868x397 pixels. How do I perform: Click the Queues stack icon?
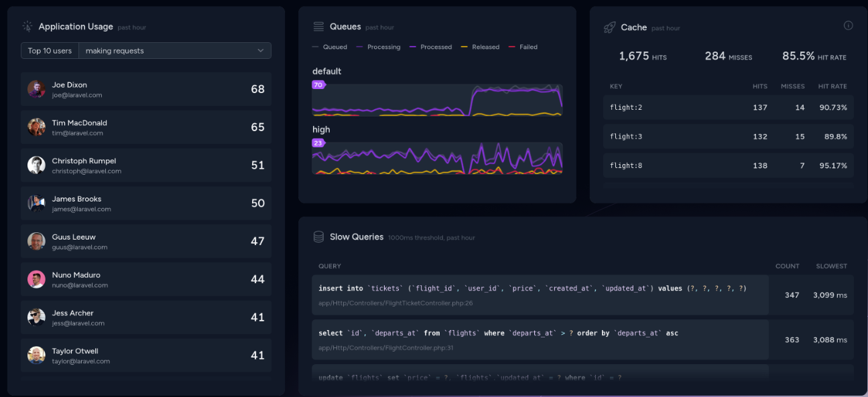(x=319, y=27)
